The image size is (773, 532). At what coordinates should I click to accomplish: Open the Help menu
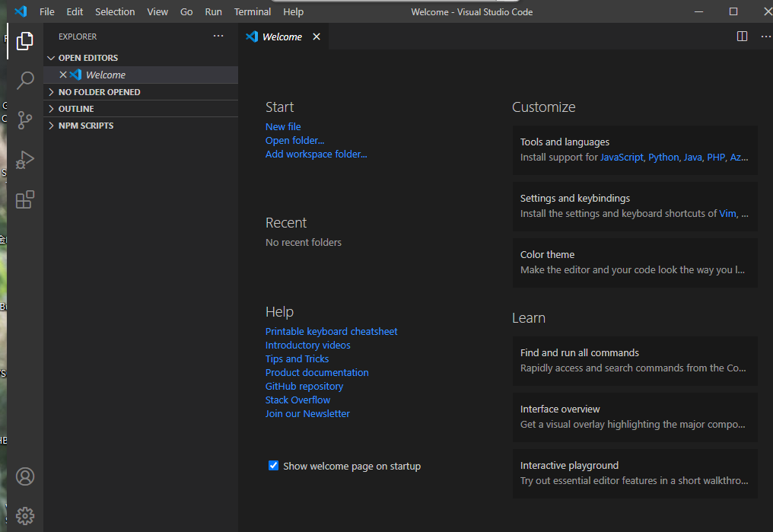click(294, 12)
